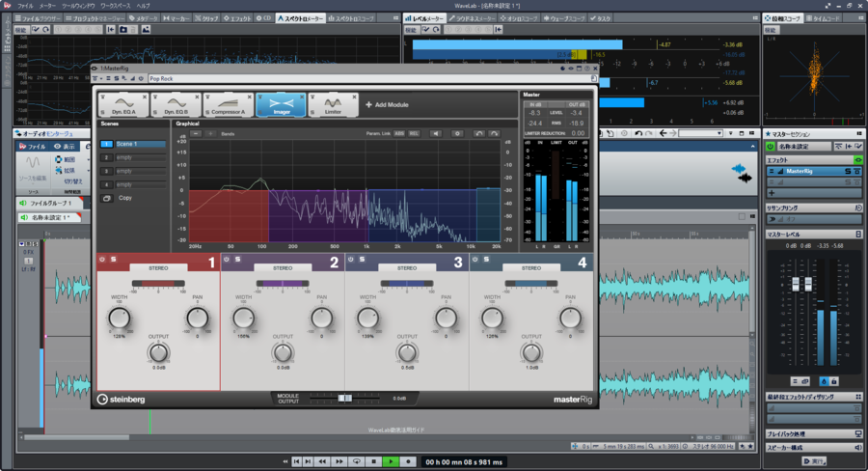868x471 pixels.
Task: Remove the Compressor A module with its X
Action: (249, 97)
